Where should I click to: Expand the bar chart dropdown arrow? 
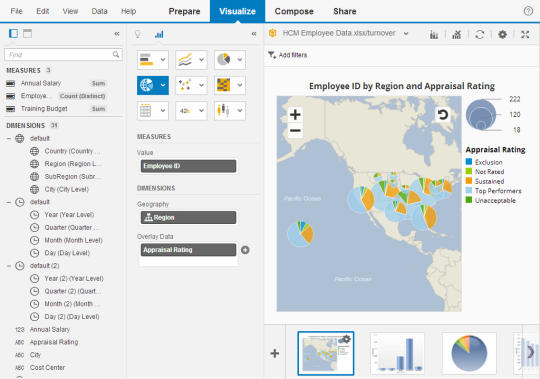click(163, 60)
